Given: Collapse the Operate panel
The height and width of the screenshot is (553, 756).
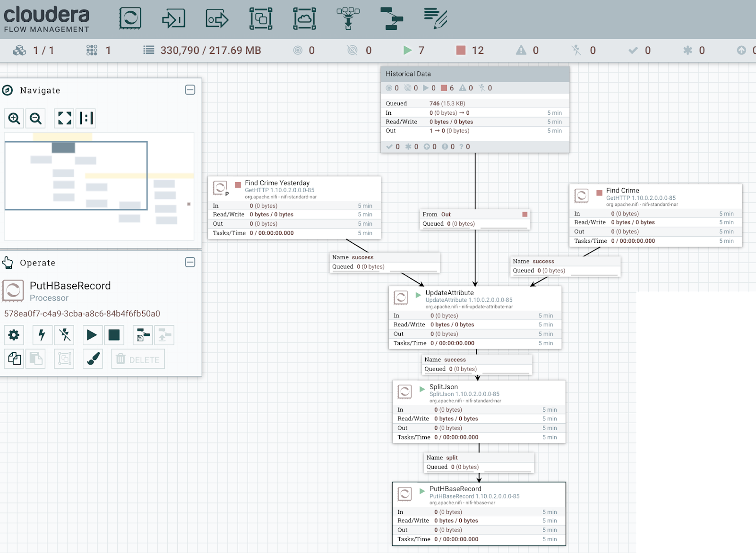Looking at the screenshot, I should pos(190,262).
